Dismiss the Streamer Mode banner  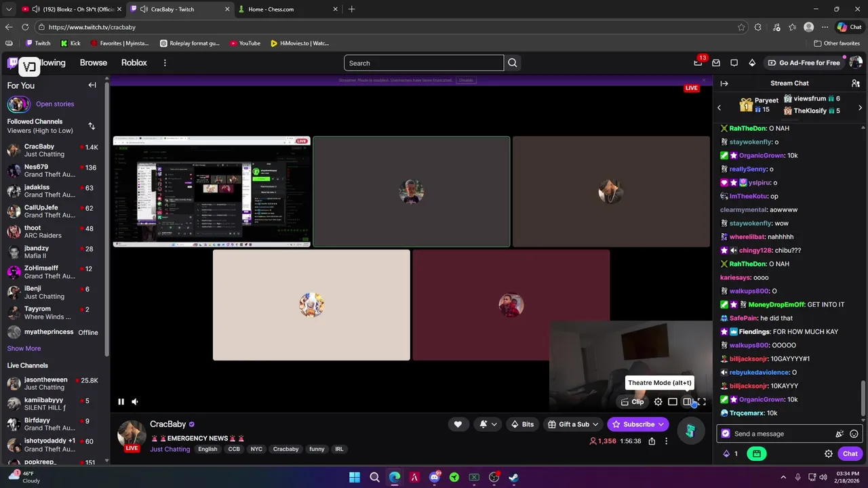point(703,80)
